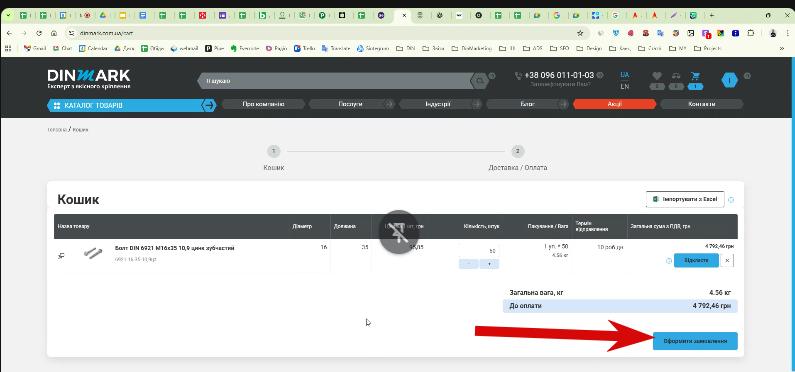Open the Translate bookmark
The width and height of the screenshot is (795, 372).
tap(336, 49)
